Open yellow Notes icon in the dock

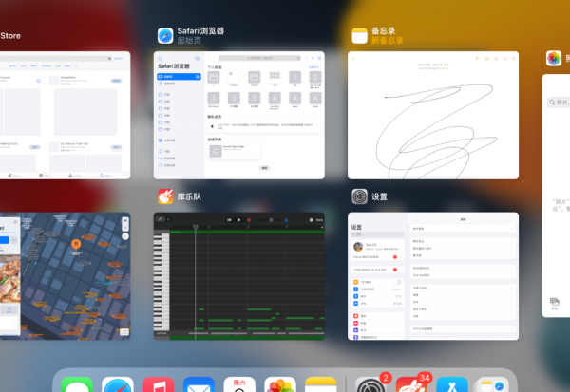(321, 384)
